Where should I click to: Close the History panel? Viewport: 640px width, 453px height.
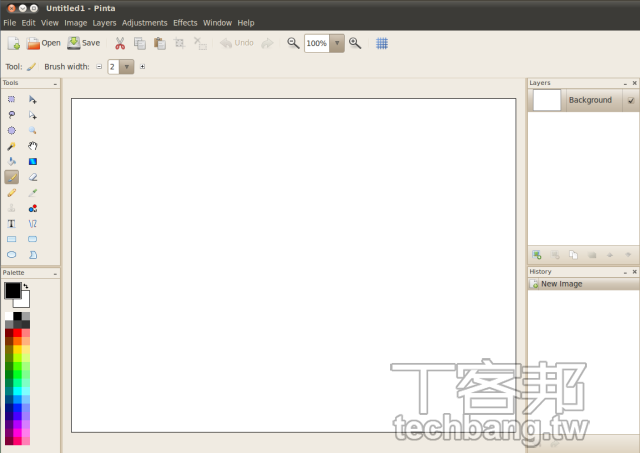tap(635, 271)
